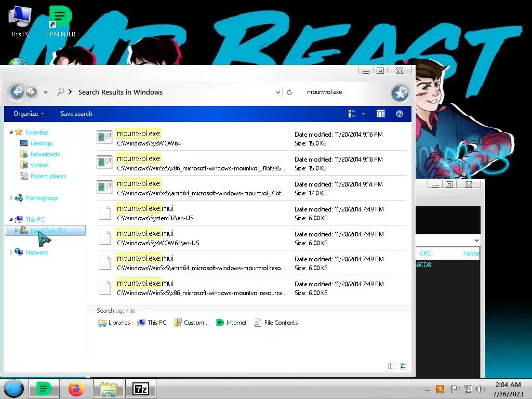Open Recent places under Favorites
The width and height of the screenshot is (532, 399).
(x=48, y=176)
